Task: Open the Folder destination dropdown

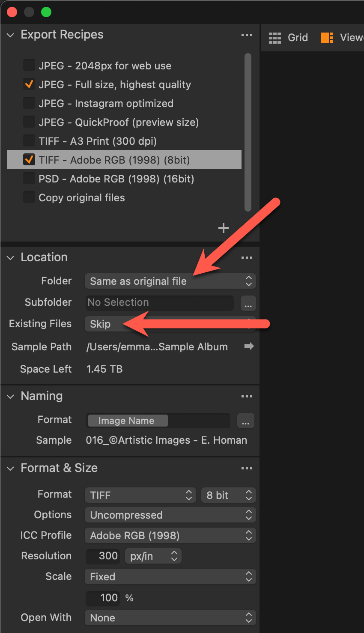Action: [170, 281]
